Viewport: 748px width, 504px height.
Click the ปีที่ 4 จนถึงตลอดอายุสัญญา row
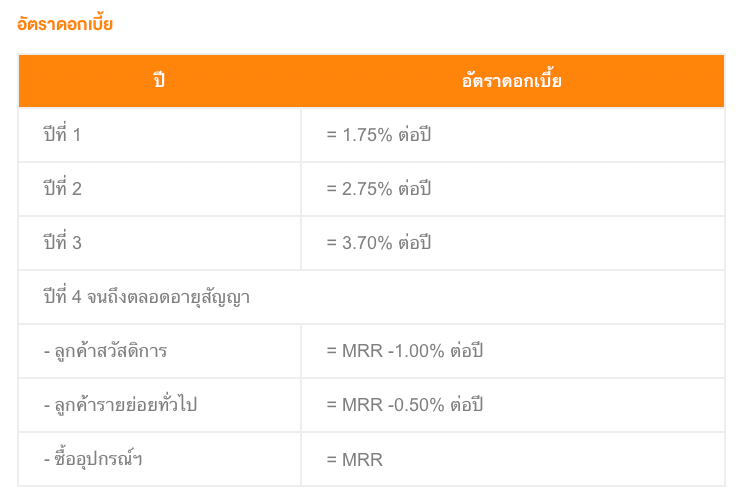[371, 297]
